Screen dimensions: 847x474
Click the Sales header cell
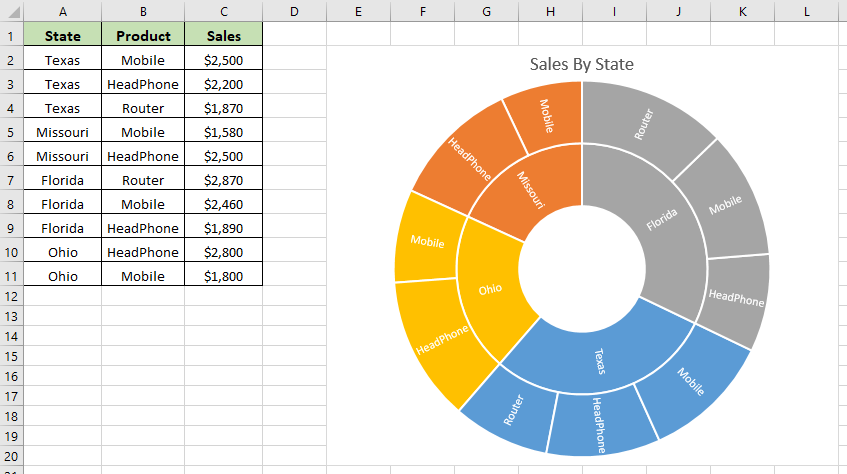(224, 36)
